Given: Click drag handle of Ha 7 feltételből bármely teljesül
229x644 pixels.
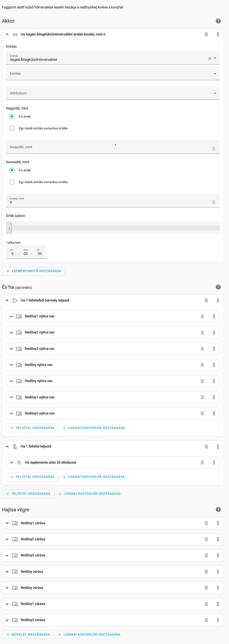Looking at the screenshot, I should (206, 300).
